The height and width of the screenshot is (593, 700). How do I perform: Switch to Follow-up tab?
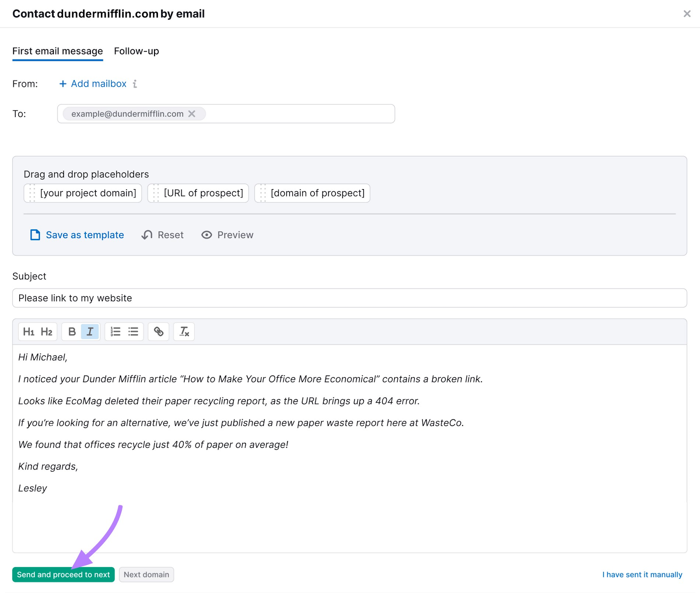coord(136,51)
